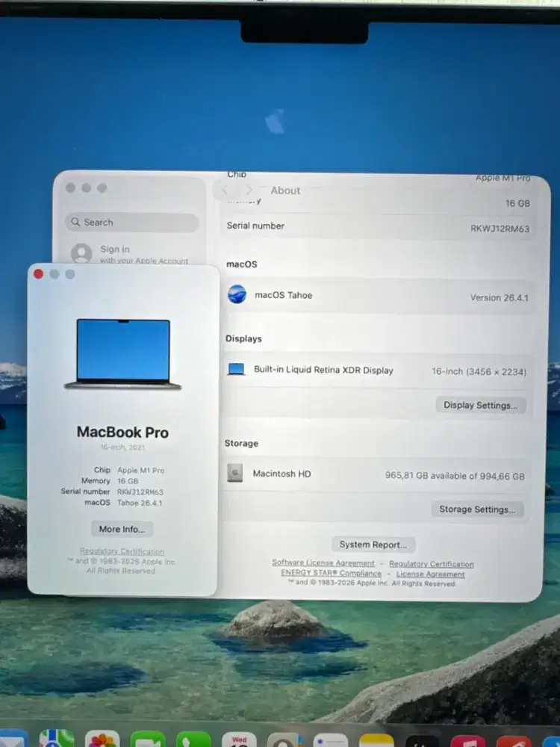
Task: Open the Software License Agreement link
Action: pyautogui.click(x=323, y=562)
